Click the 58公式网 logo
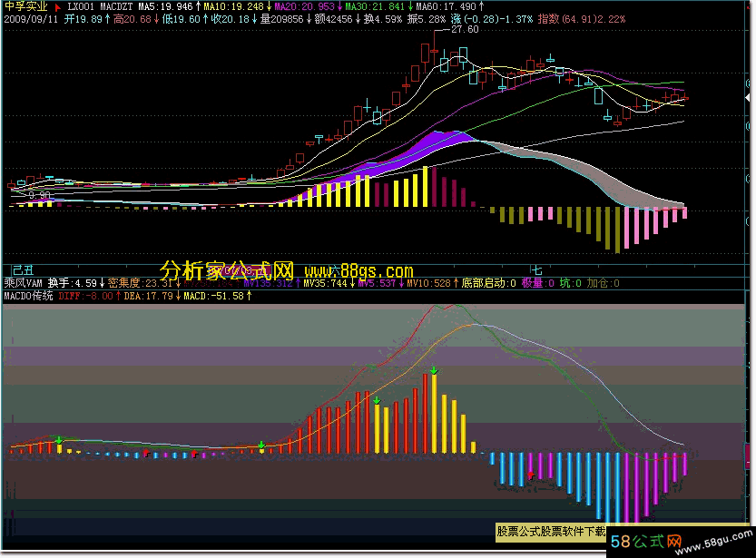The height and width of the screenshot is (558, 756). tap(646, 542)
